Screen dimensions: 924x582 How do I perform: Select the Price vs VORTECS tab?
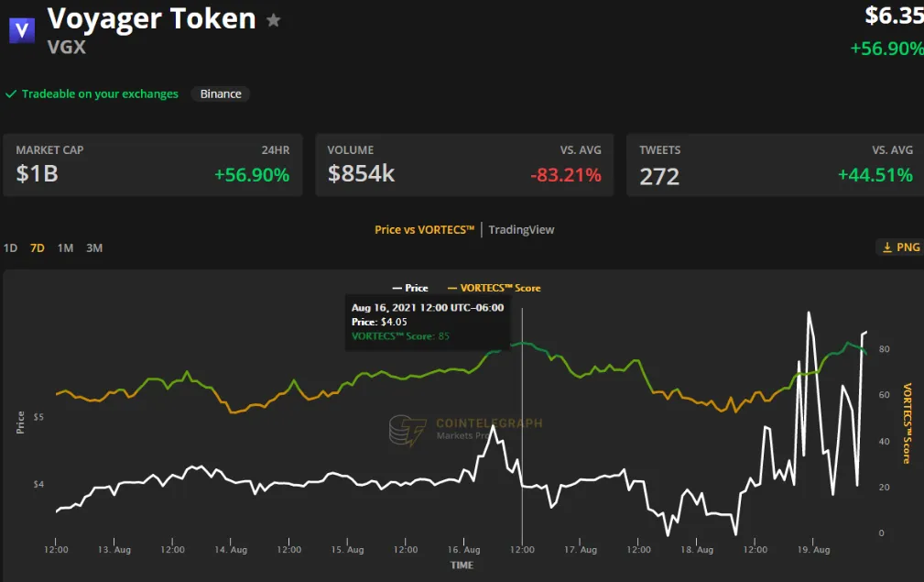pyautogui.click(x=424, y=229)
